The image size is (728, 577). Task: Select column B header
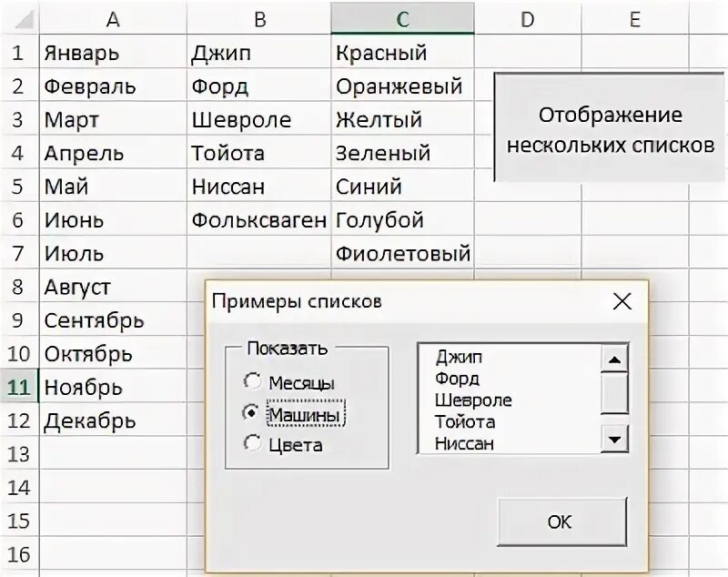pos(259,19)
